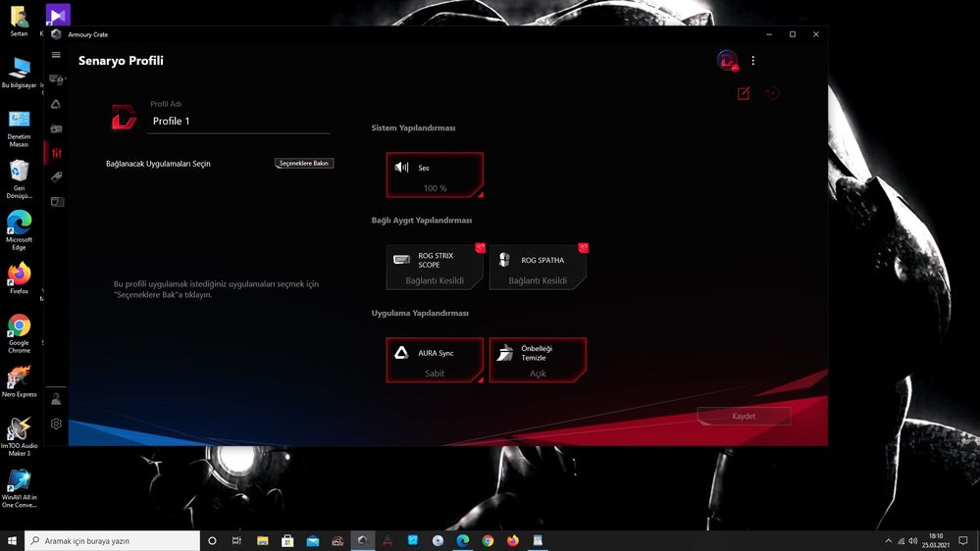The width and height of the screenshot is (980, 551).
Task: Click the edit profile pencil icon
Action: (744, 94)
